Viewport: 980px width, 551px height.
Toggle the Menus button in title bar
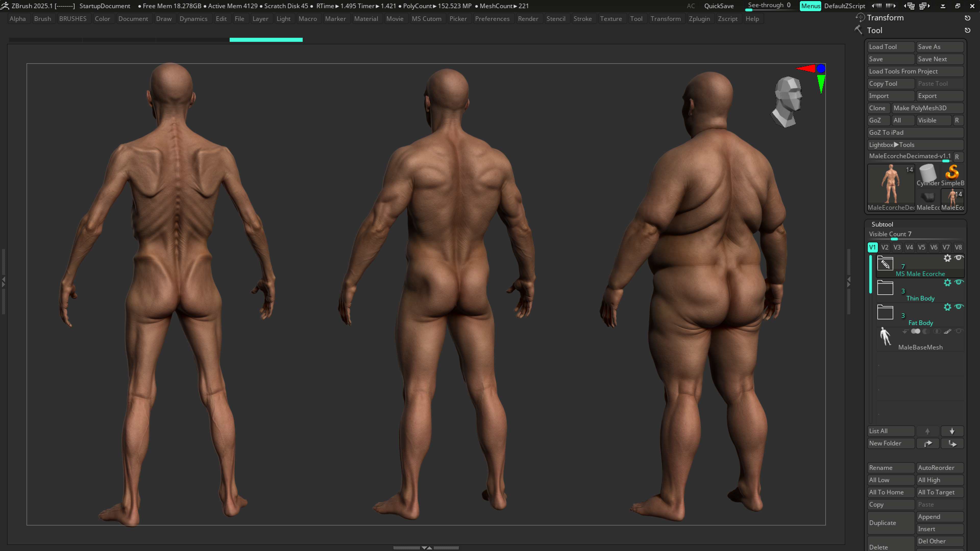[810, 6]
